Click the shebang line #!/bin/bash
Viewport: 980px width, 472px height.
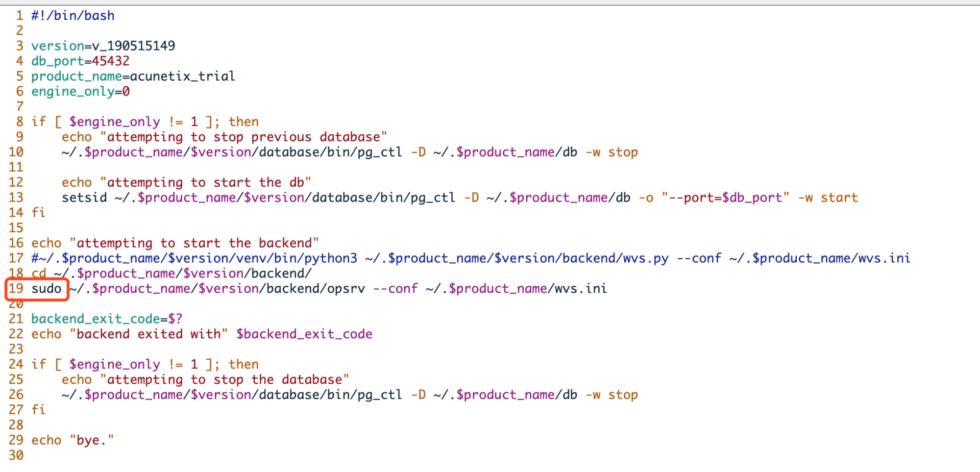72,16
